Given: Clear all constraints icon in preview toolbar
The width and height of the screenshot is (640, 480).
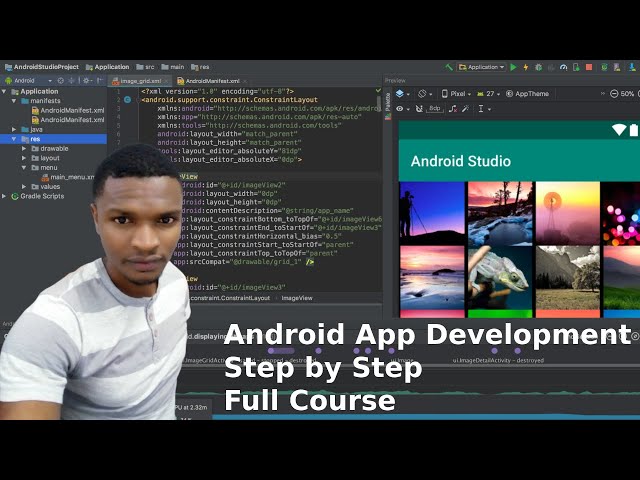Looking at the screenshot, I should (453, 109).
